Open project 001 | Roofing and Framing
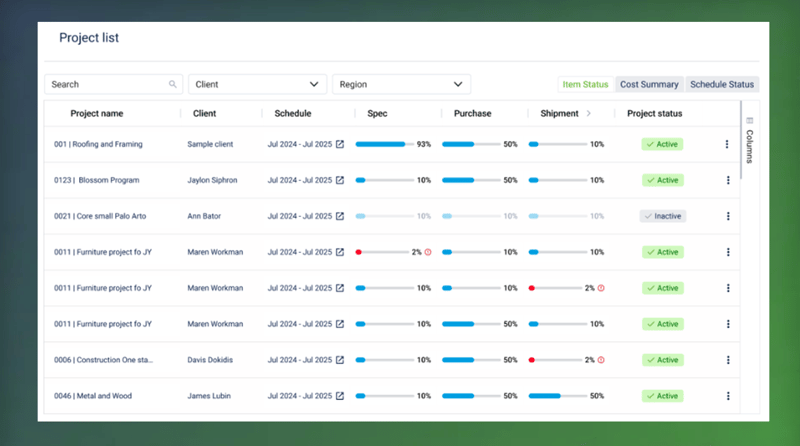 click(98, 144)
